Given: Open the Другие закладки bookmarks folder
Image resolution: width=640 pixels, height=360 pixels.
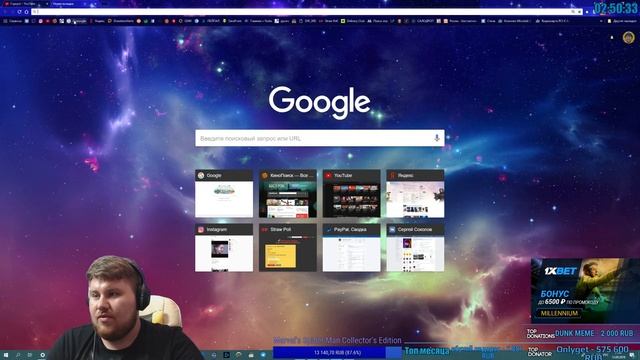Looking at the screenshot, I should (622, 21).
